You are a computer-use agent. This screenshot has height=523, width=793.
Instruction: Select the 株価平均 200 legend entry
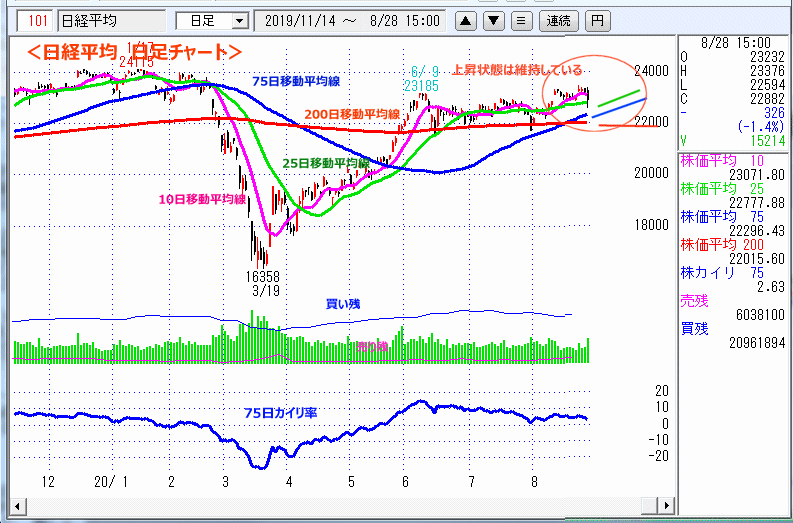pyautogui.click(x=734, y=245)
